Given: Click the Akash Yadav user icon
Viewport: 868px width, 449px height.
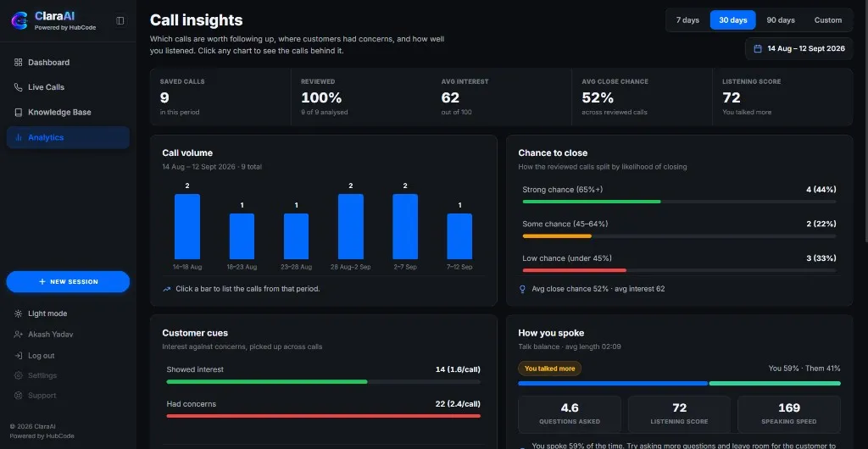Looking at the screenshot, I should [x=18, y=335].
